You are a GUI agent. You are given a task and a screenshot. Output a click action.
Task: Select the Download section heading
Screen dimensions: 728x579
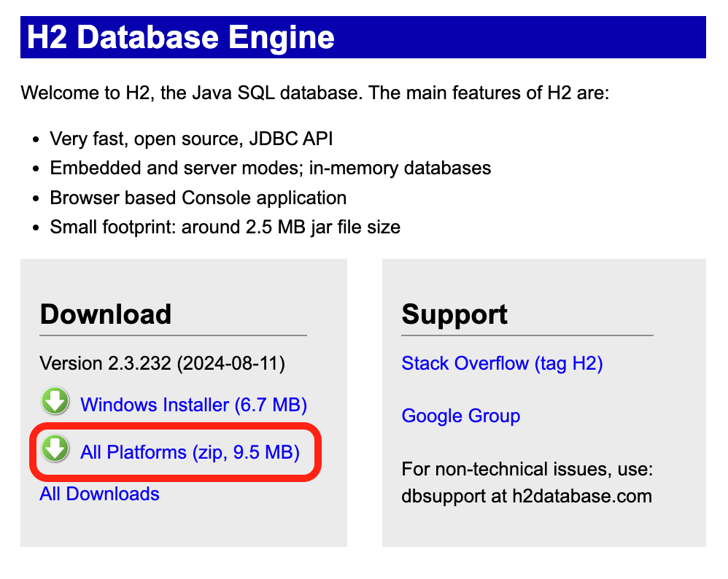(106, 314)
